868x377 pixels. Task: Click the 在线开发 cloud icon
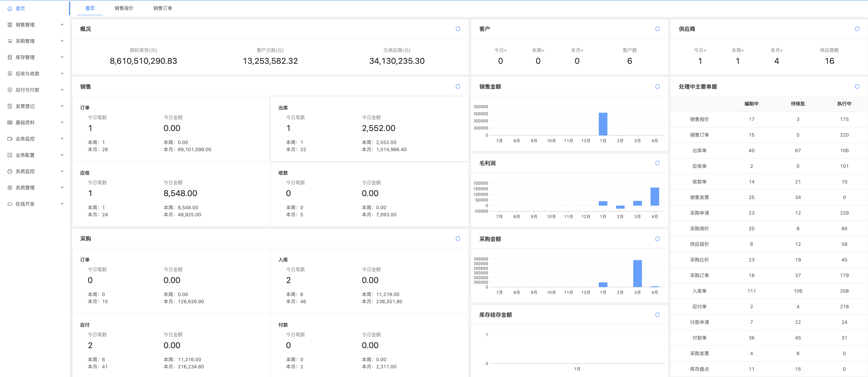10,204
